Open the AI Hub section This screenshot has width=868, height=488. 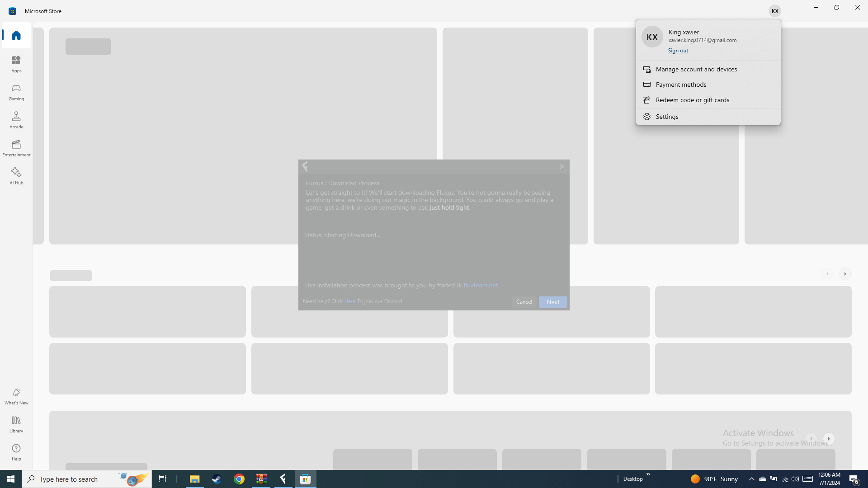click(x=16, y=176)
